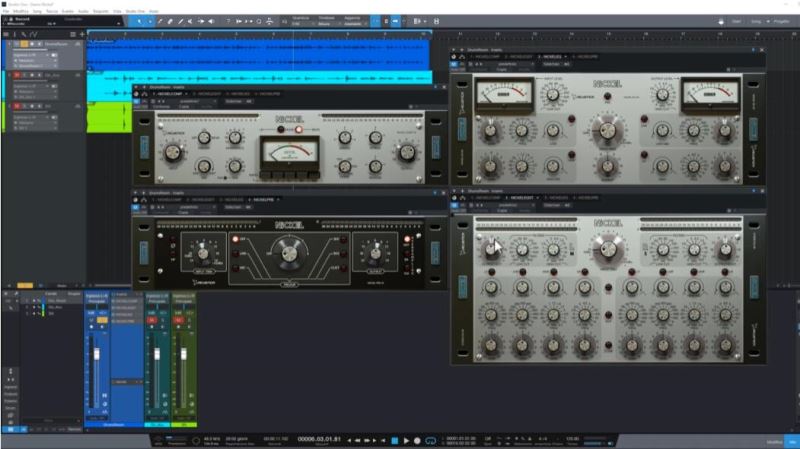Screen dimensions: 800x449
Task: Select the Arrow tool in the toolbar
Action: (139, 21)
